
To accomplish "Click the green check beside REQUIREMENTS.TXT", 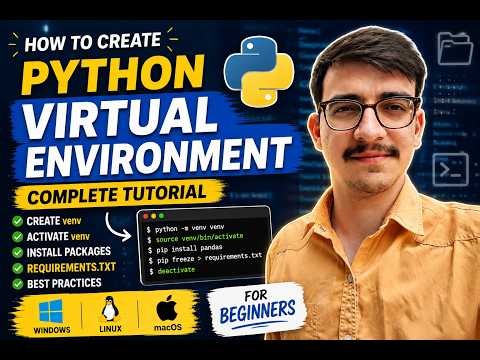I will click(17, 268).
